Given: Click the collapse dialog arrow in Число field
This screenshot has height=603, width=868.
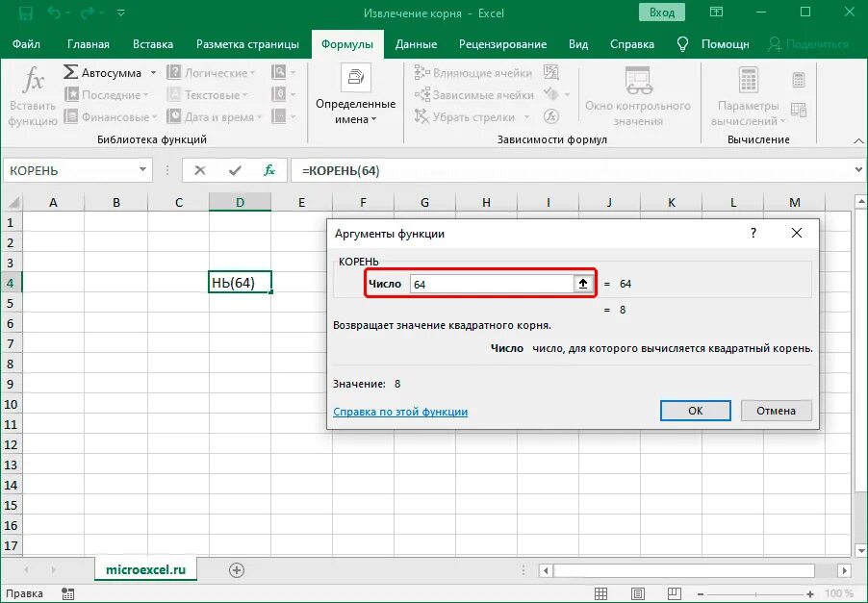Looking at the screenshot, I should (x=583, y=284).
